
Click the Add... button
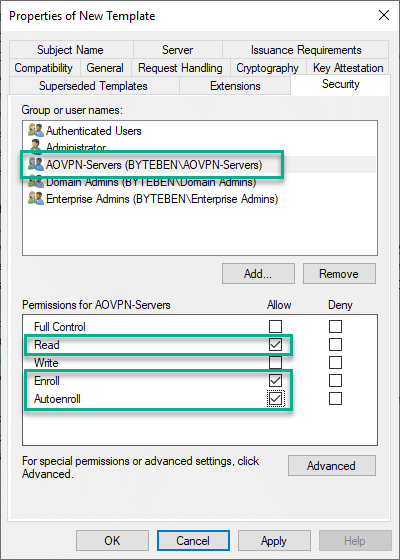point(258,274)
